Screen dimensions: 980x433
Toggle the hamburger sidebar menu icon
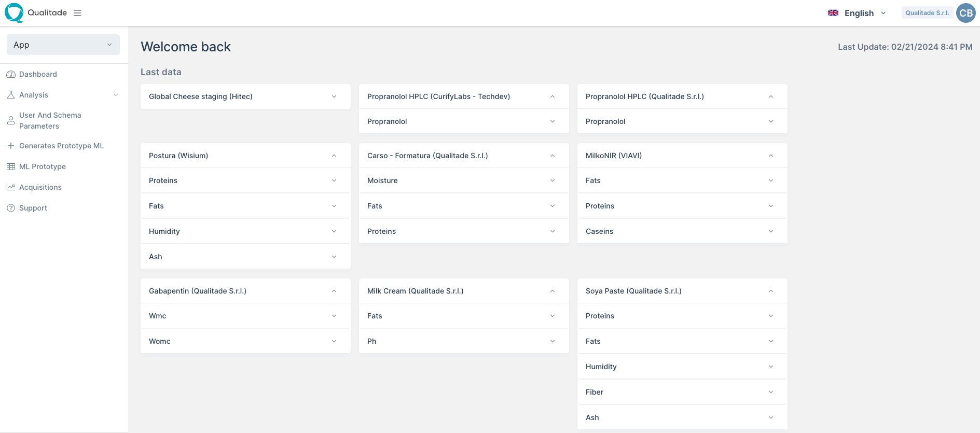point(77,13)
